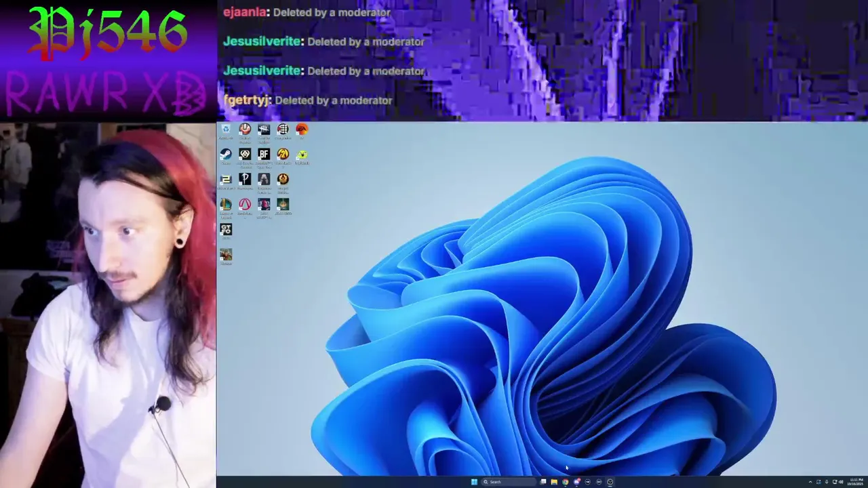Image resolution: width=868 pixels, height=488 pixels.
Task: Open File Explorer from the taskbar
Action: (x=554, y=482)
